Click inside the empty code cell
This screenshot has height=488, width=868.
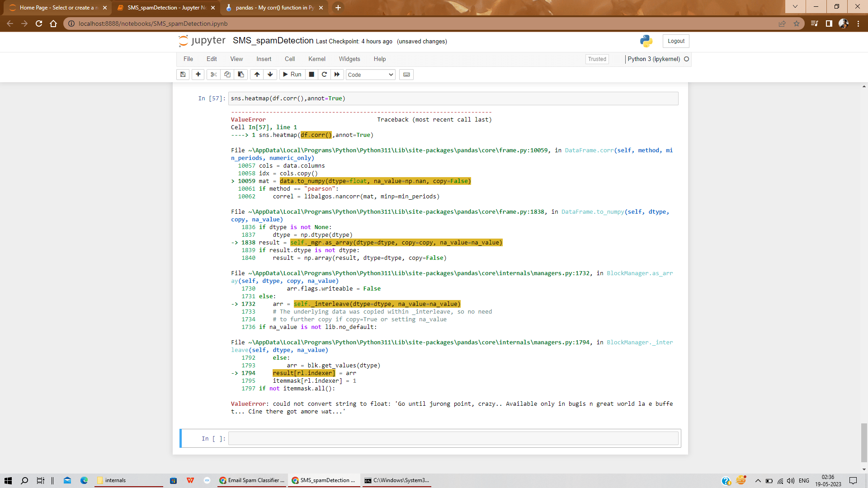pos(452,438)
